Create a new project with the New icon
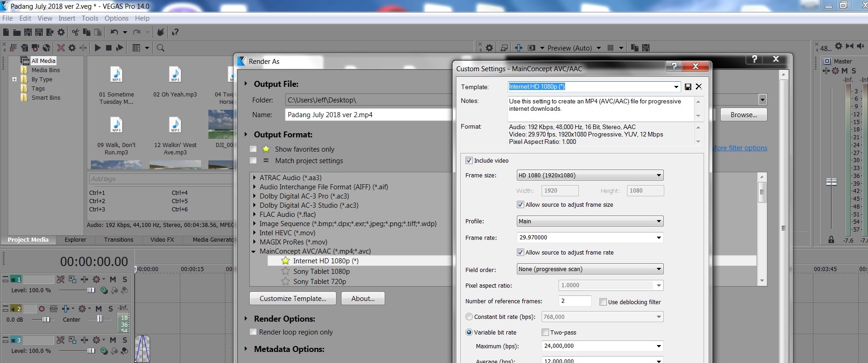This screenshot has width=868, height=363. coord(6,32)
